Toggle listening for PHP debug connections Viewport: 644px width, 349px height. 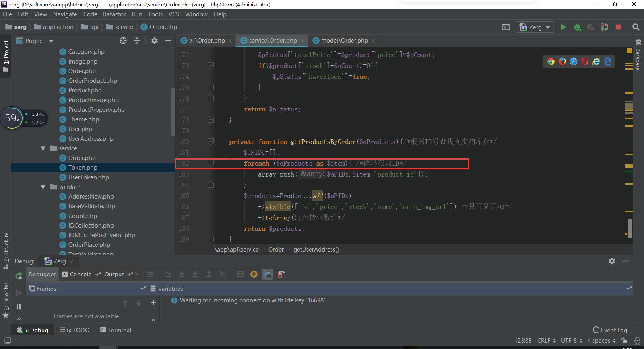coord(604,27)
